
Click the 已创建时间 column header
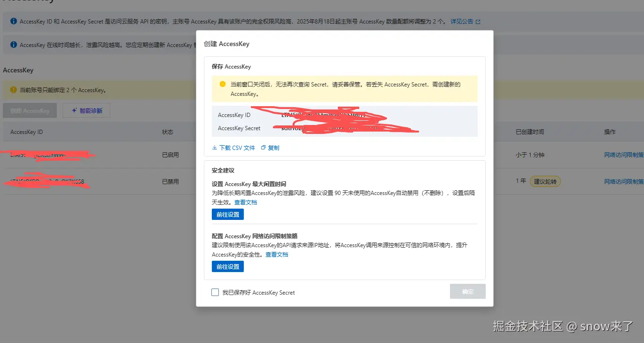tap(530, 132)
